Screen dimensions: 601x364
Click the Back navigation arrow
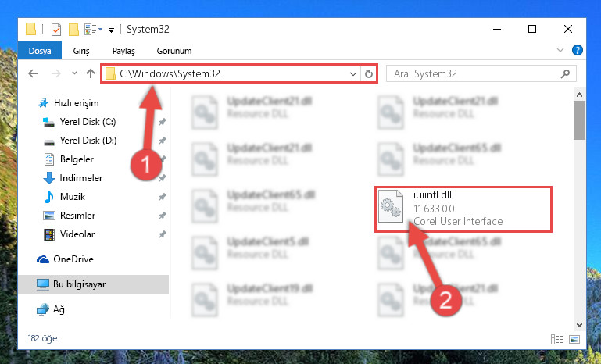tap(33, 73)
